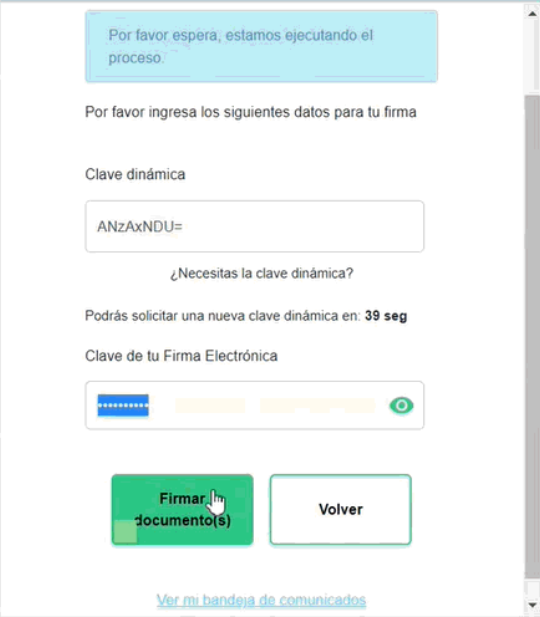Focus the Firma Electrónica password field
This screenshot has height=617, width=540.
point(255,405)
